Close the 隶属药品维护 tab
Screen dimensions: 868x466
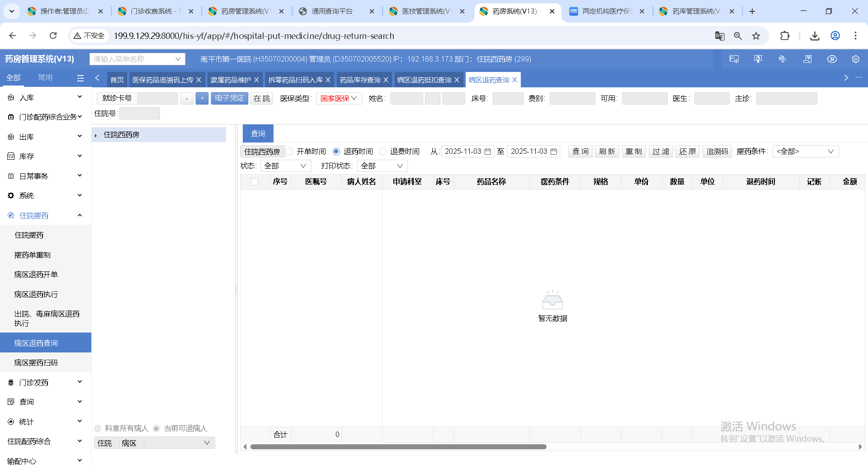(x=256, y=80)
